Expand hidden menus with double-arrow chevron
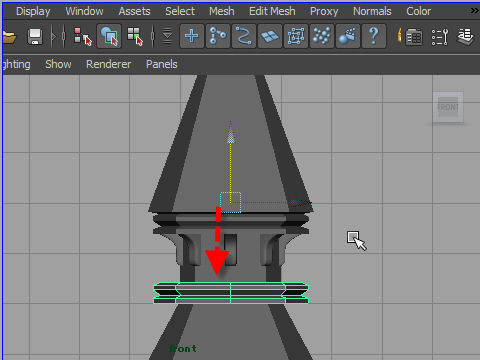Screen dimensions: 480x360 click(475, 11)
